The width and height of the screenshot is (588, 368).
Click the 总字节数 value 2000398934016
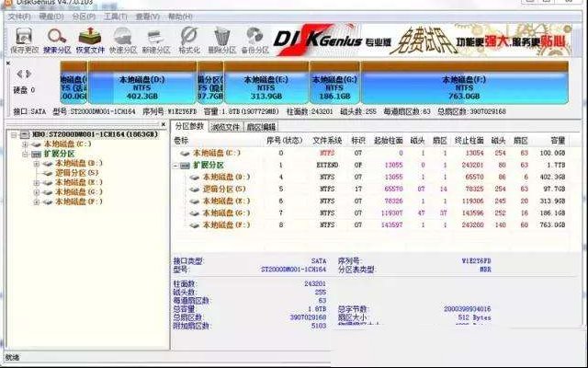(x=467, y=309)
